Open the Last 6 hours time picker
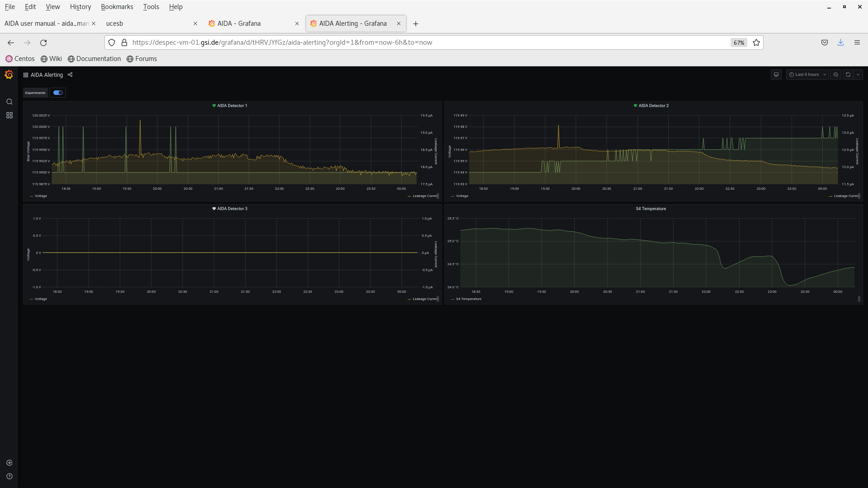The height and width of the screenshot is (488, 868). [x=807, y=75]
